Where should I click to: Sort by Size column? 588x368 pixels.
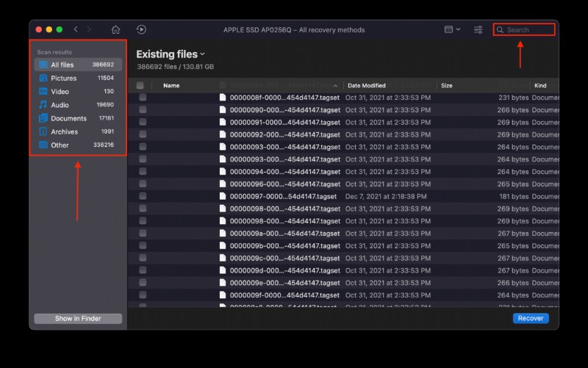(446, 85)
